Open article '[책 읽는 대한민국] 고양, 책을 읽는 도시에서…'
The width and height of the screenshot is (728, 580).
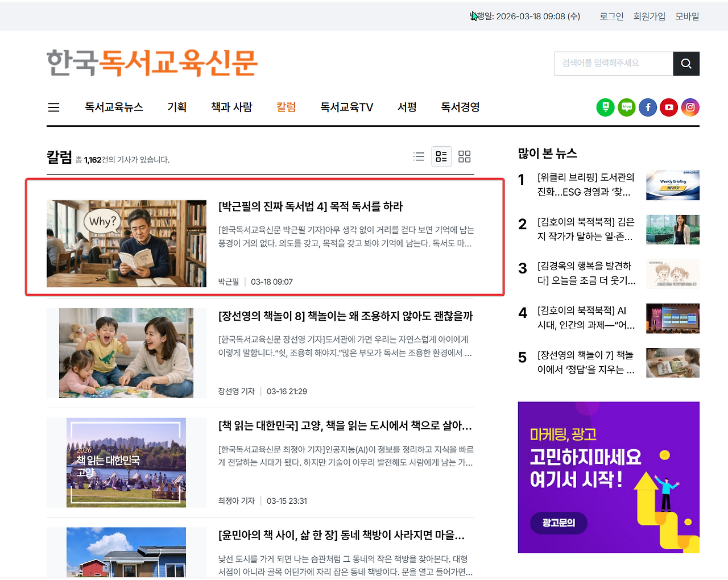pos(345,426)
